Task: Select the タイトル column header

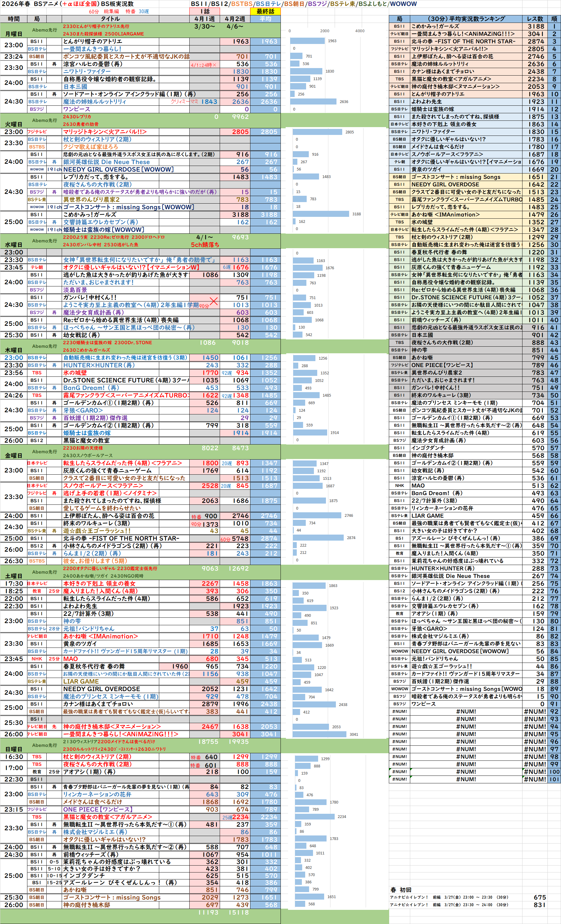Action: [x=110, y=19]
